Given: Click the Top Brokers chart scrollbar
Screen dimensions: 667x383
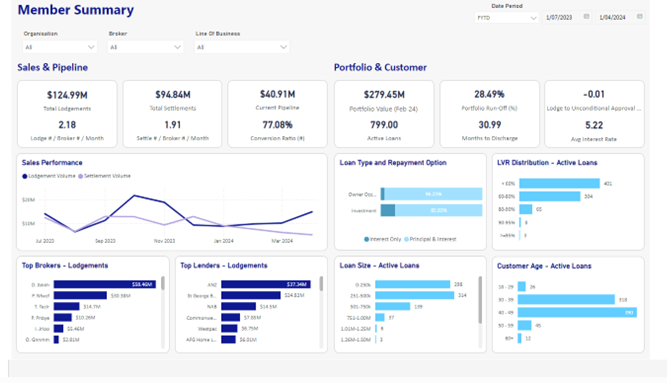Looking at the screenshot, I should click(x=163, y=283).
